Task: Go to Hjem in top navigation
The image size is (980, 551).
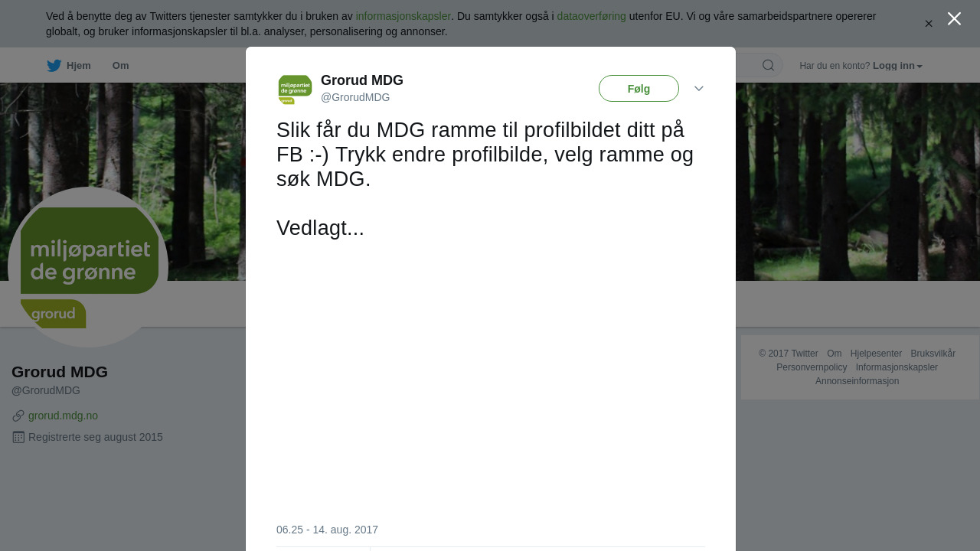Action: click(79, 66)
